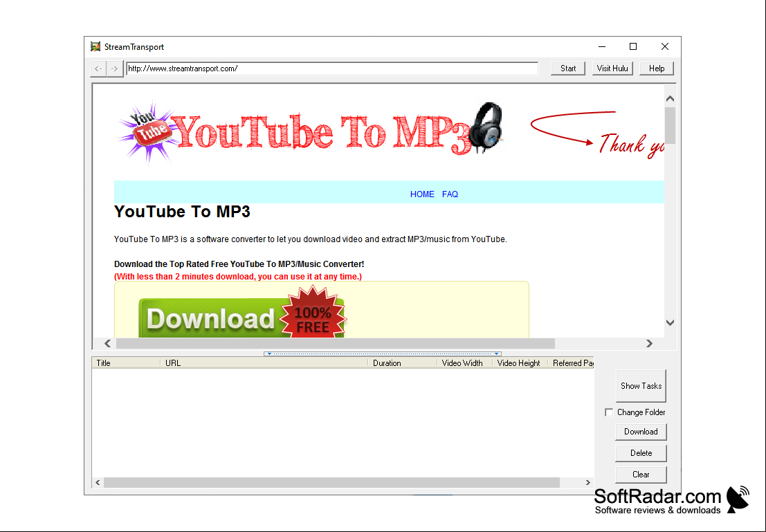Click the Clear button
This screenshot has height=532, width=766.
point(641,475)
